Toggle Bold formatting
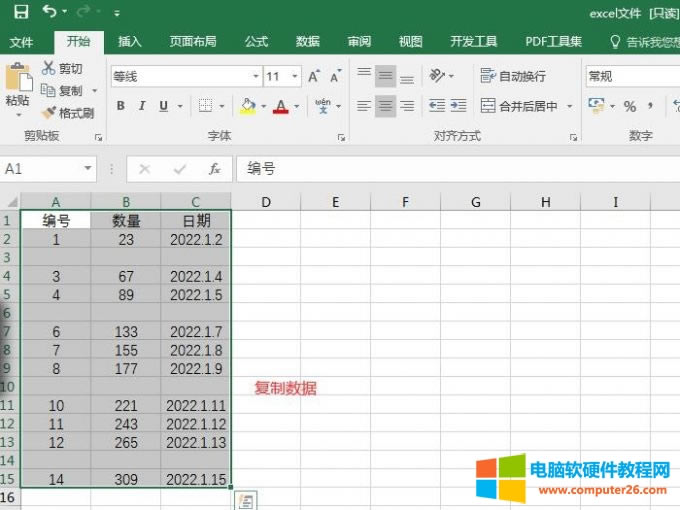680x510 pixels. pos(120,106)
